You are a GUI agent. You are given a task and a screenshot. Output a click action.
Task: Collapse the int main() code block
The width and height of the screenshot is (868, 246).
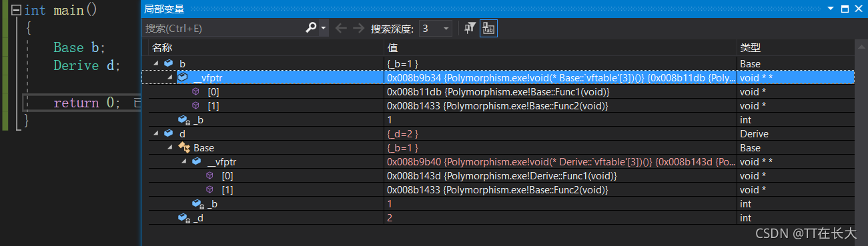[16, 10]
